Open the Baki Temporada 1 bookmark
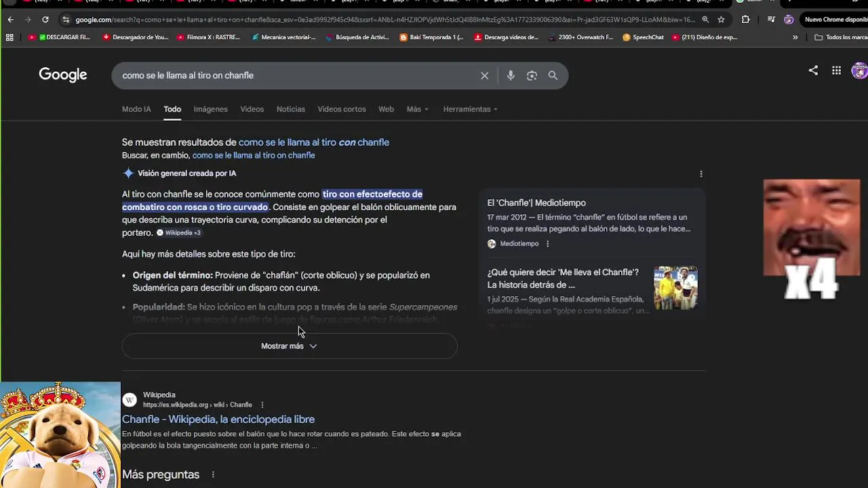This screenshot has height=488, width=868. coord(431,37)
